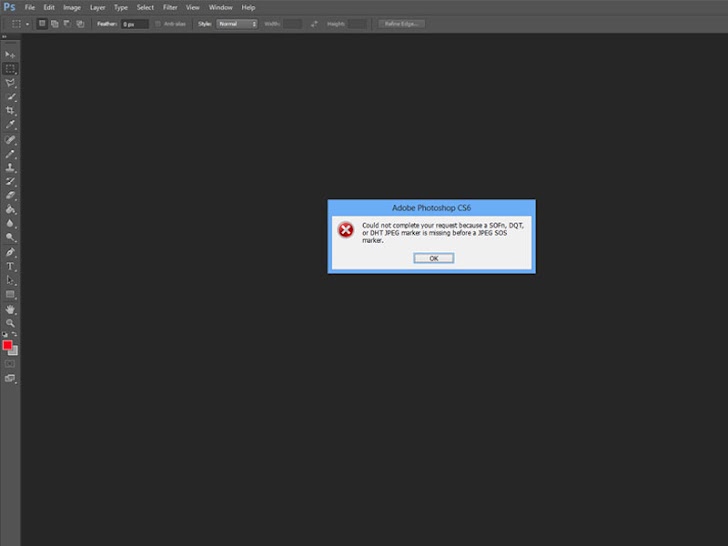Click the Width input field

point(292,24)
